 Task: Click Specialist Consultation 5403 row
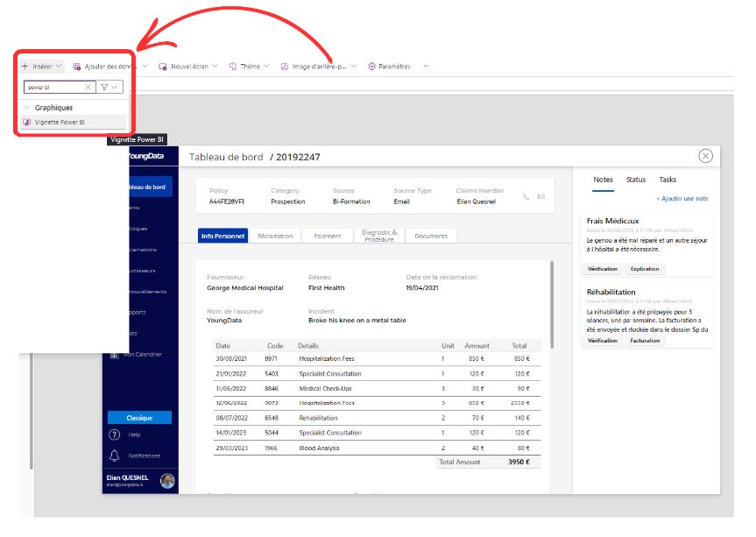377,373
